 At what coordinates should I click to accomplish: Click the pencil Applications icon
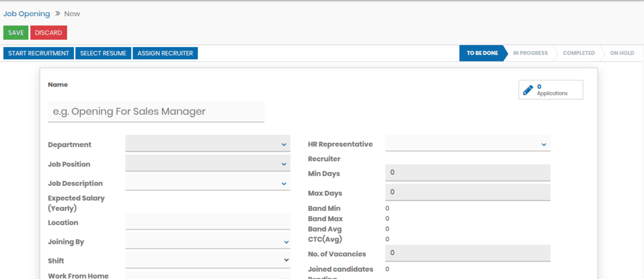528,90
